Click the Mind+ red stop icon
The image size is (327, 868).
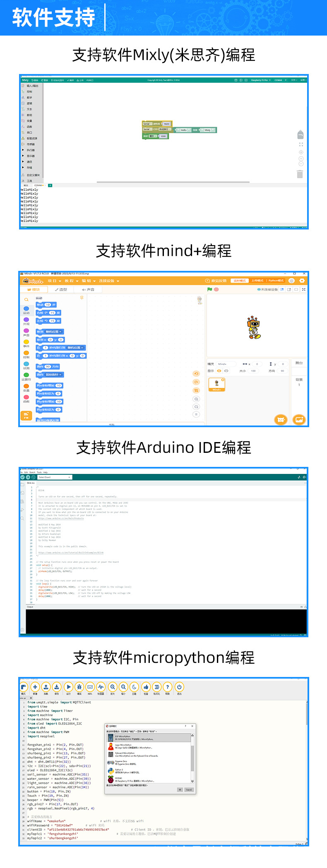pyautogui.click(x=216, y=289)
